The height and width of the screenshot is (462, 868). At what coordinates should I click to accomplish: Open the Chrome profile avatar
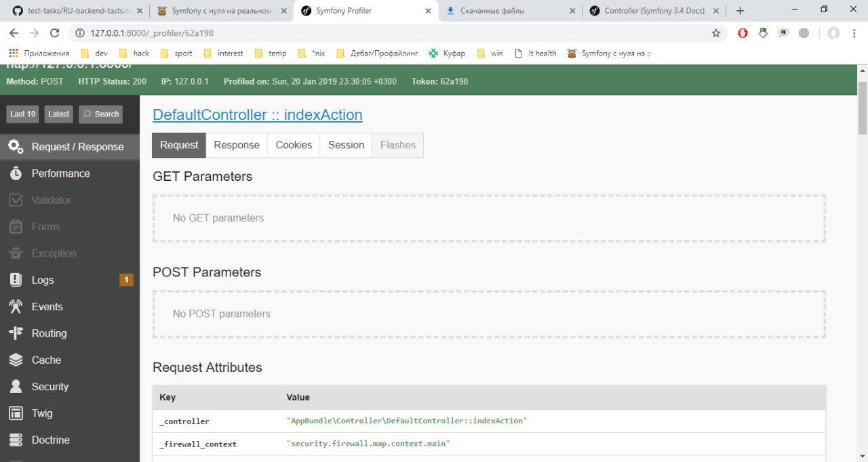tap(833, 33)
